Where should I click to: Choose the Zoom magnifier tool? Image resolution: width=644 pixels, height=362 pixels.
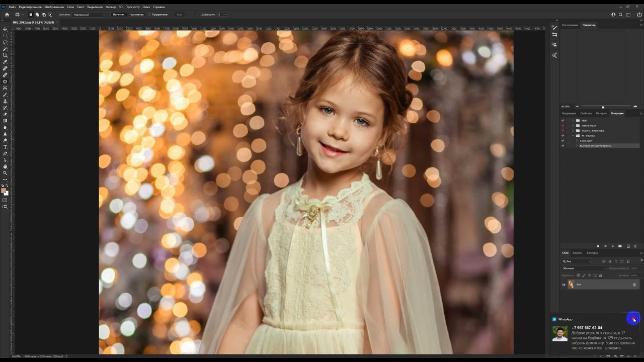coord(5,173)
